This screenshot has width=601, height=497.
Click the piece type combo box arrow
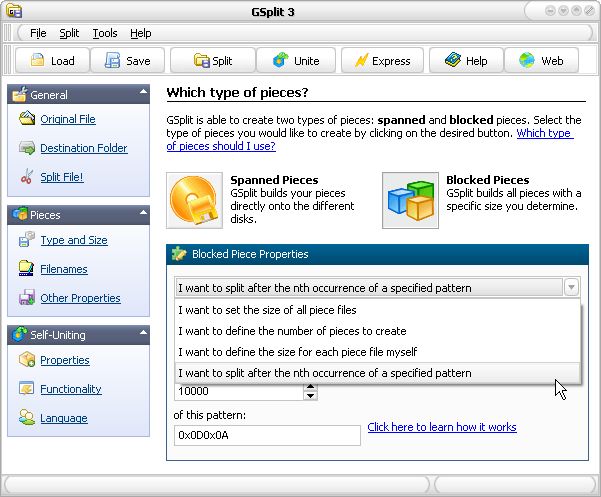pyautogui.click(x=571, y=288)
